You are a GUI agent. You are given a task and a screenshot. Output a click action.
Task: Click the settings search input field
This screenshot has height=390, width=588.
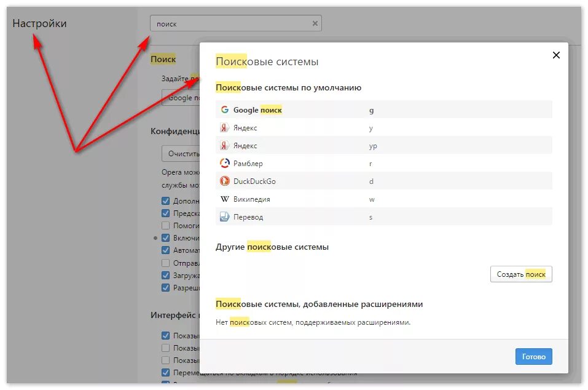click(235, 23)
